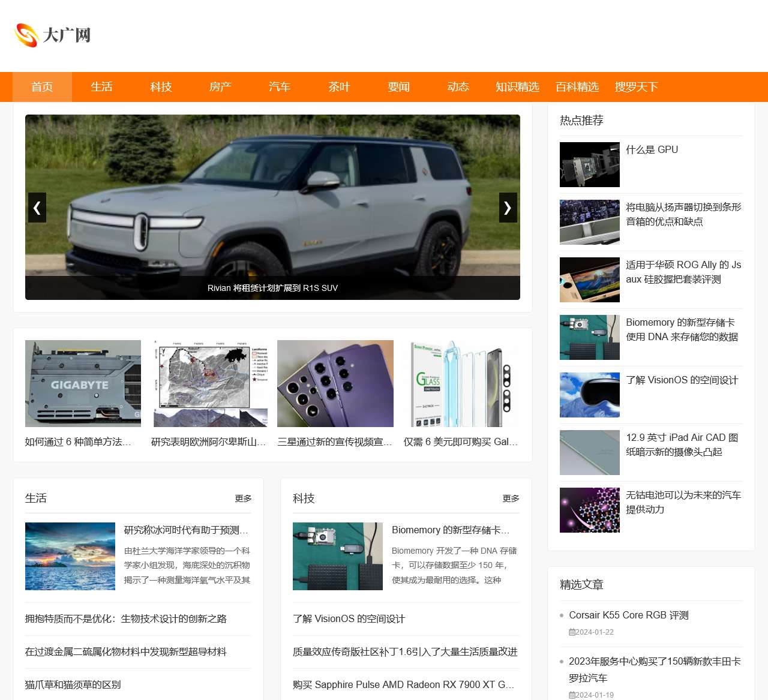This screenshot has width=768, height=700.
Task: Select 知识精选 in the navigation bar
Action: click(x=517, y=87)
